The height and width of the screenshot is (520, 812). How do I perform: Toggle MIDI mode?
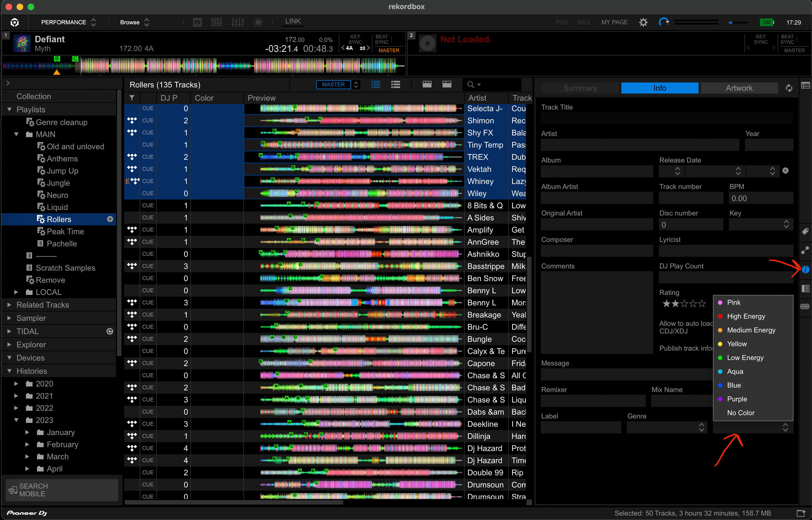584,22
